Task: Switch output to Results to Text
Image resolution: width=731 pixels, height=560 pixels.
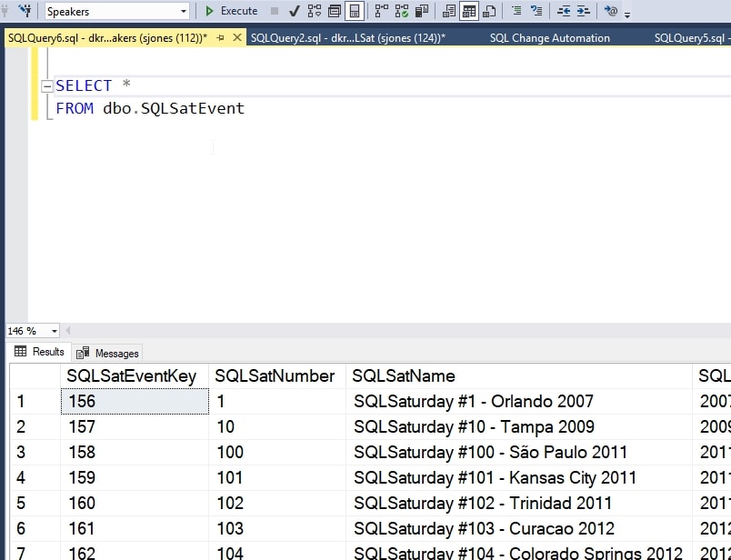Action: (449, 11)
